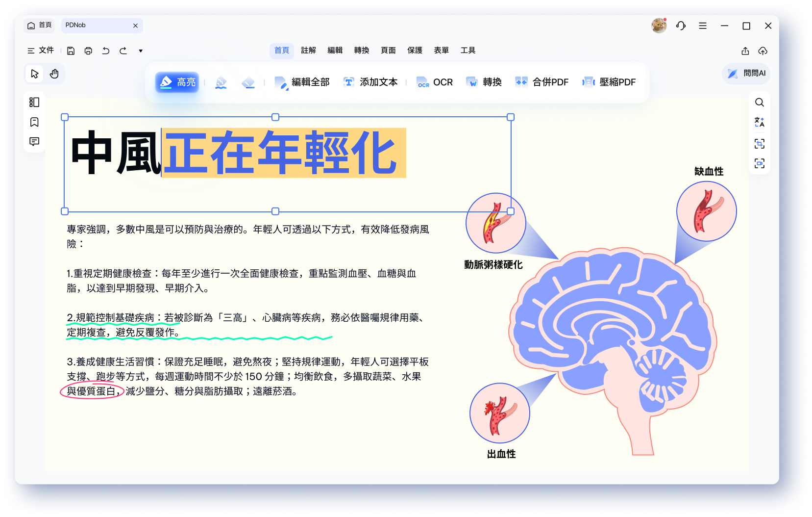Click the 合併PDF merge button
The height and width of the screenshot is (517, 812).
541,82
